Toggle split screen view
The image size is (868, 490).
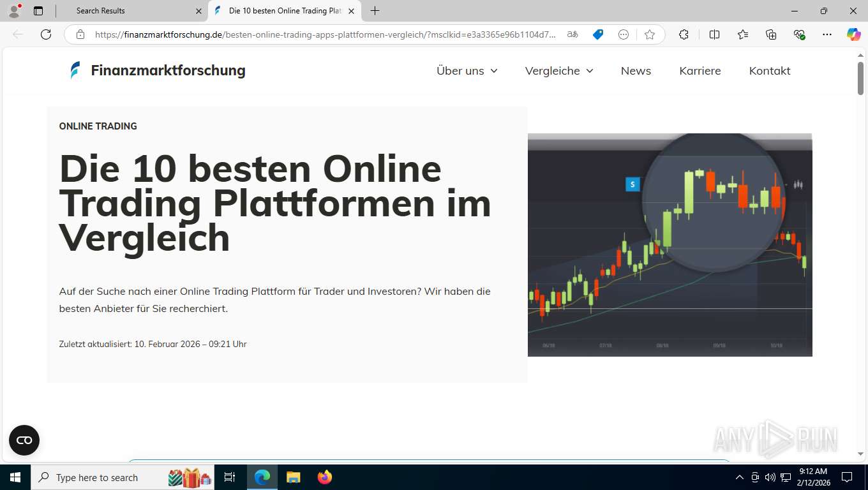[x=714, y=34]
